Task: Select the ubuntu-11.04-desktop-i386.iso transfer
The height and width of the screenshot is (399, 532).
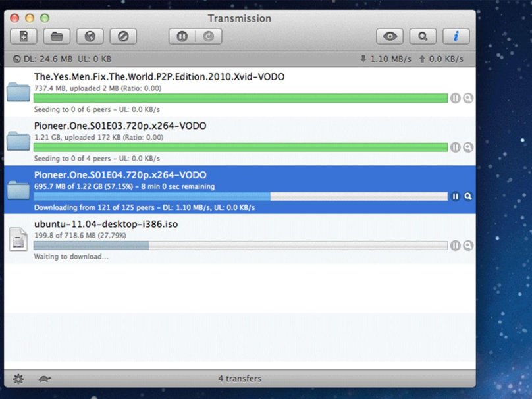Action: [263, 225]
